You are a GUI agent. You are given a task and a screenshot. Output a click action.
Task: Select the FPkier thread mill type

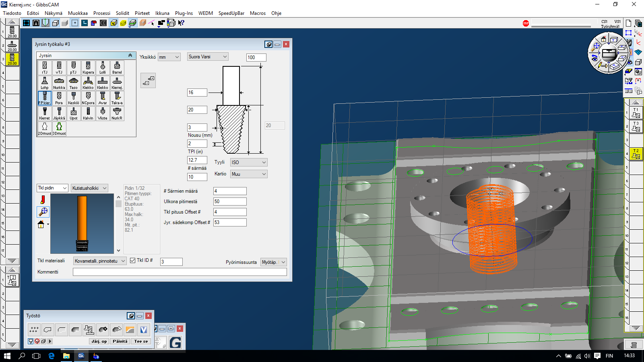[x=45, y=98]
